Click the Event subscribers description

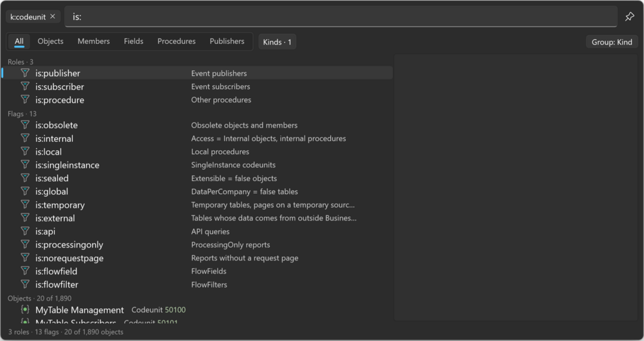pyautogui.click(x=220, y=86)
